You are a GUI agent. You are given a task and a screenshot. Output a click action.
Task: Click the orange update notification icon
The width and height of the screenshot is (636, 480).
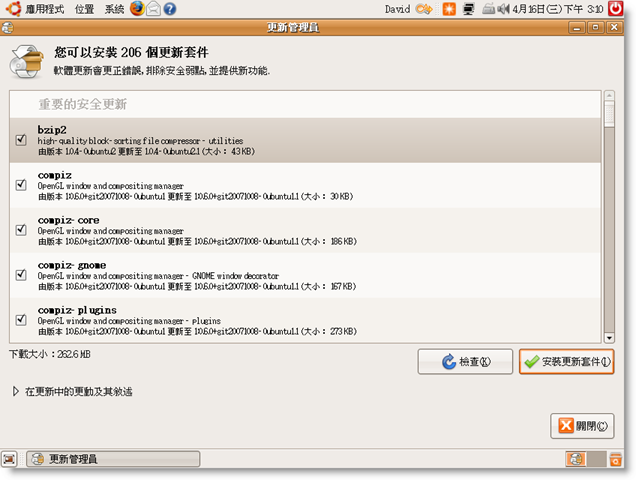point(449,9)
